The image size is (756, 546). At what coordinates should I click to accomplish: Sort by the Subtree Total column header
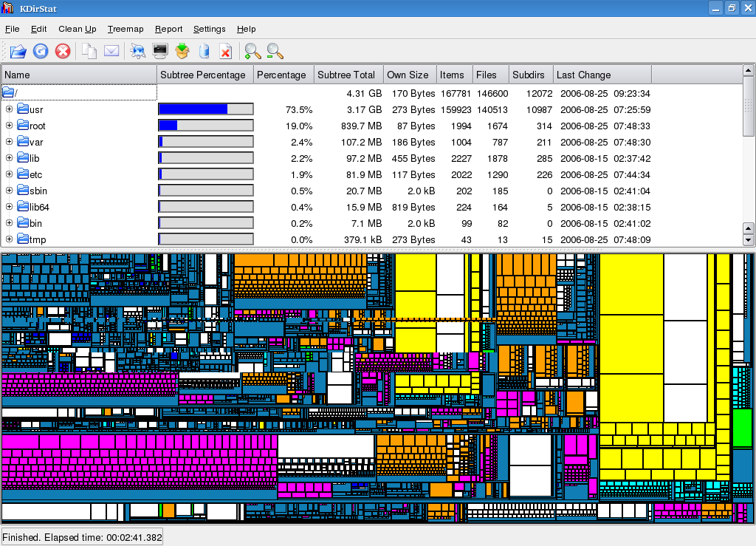coord(346,75)
